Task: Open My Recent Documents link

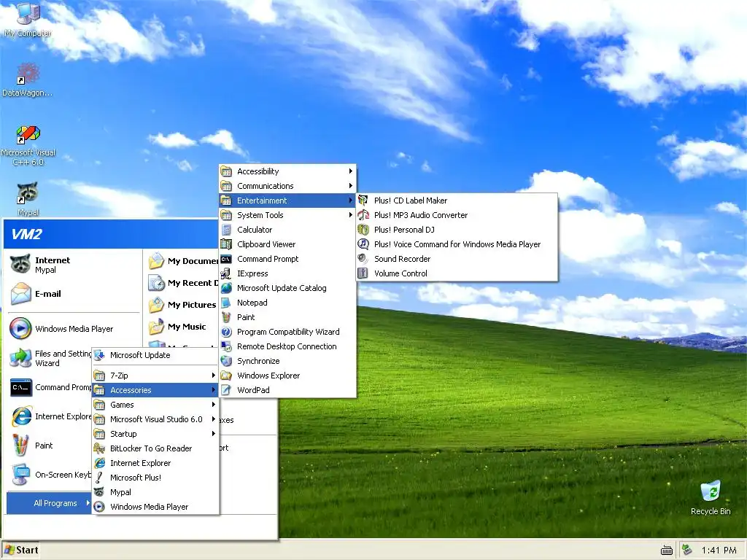Action: pyautogui.click(x=182, y=283)
